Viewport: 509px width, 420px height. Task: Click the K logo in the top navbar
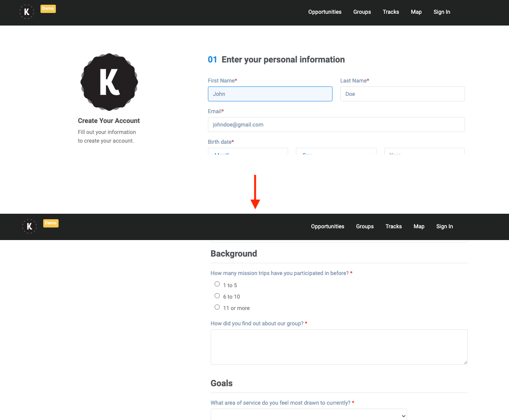tap(27, 12)
